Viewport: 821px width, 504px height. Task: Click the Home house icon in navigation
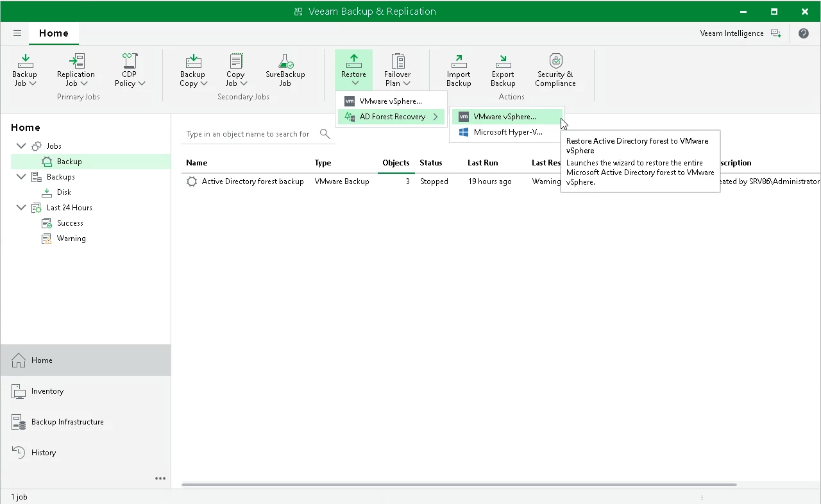click(19, 360)
